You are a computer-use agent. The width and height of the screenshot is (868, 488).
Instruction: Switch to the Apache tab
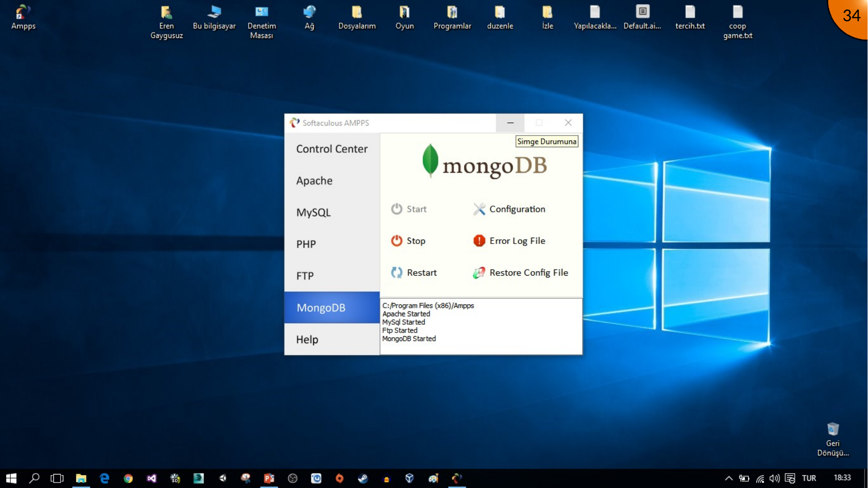[332, 181]
